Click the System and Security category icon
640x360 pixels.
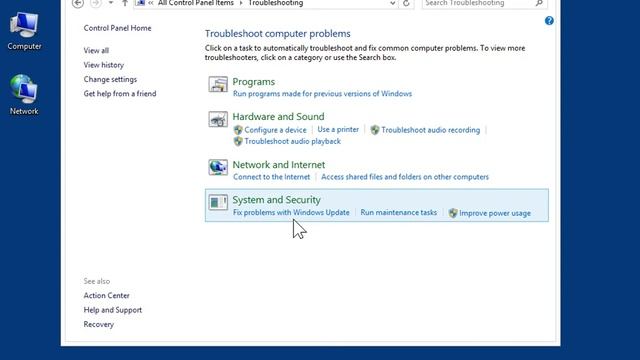[218, 202]
